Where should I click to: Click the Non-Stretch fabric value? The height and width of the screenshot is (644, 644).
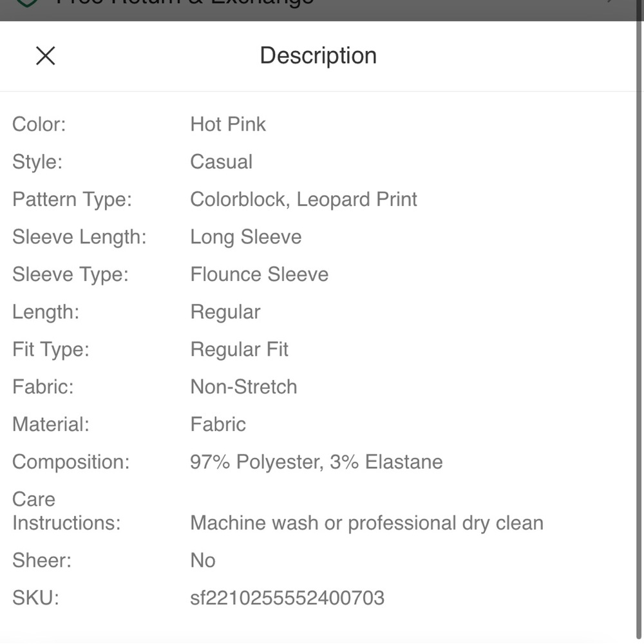244,387
